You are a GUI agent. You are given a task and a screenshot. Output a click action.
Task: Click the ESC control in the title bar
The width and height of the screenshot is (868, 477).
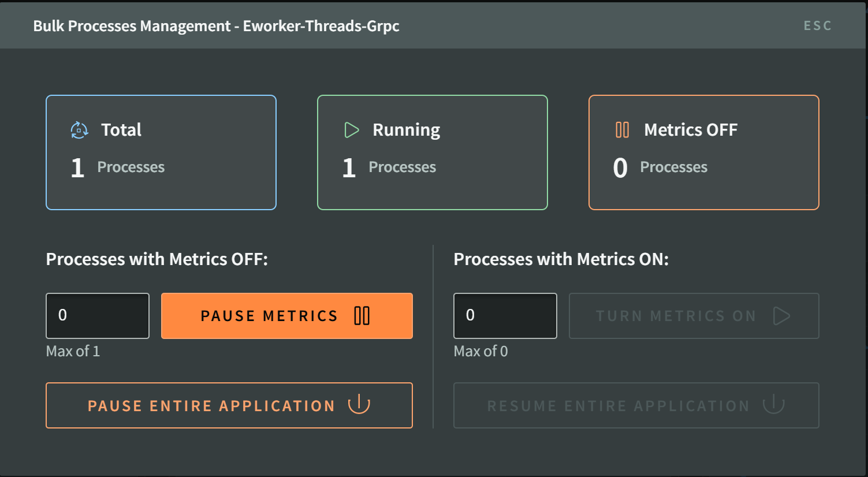click(x=817, y=25)
